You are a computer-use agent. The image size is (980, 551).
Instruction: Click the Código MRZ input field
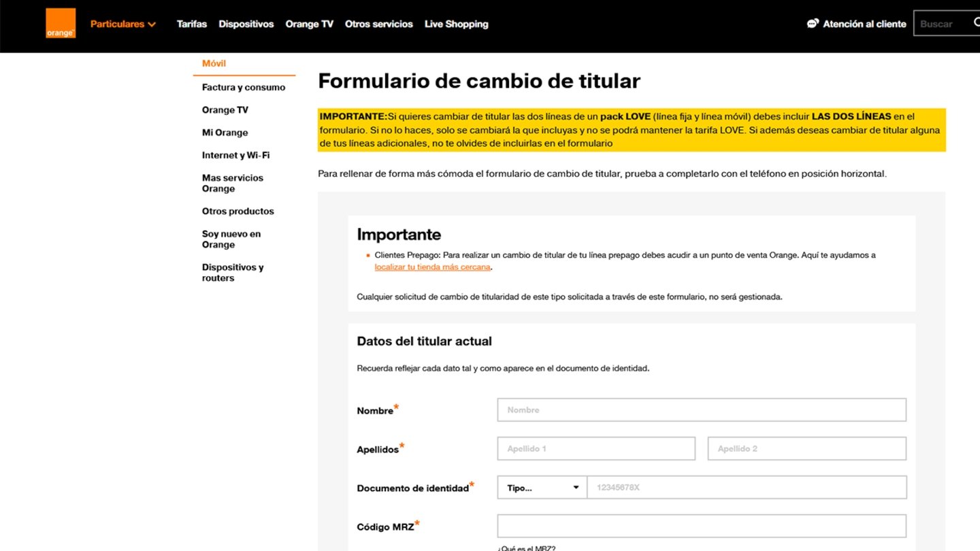coord(702,526)
